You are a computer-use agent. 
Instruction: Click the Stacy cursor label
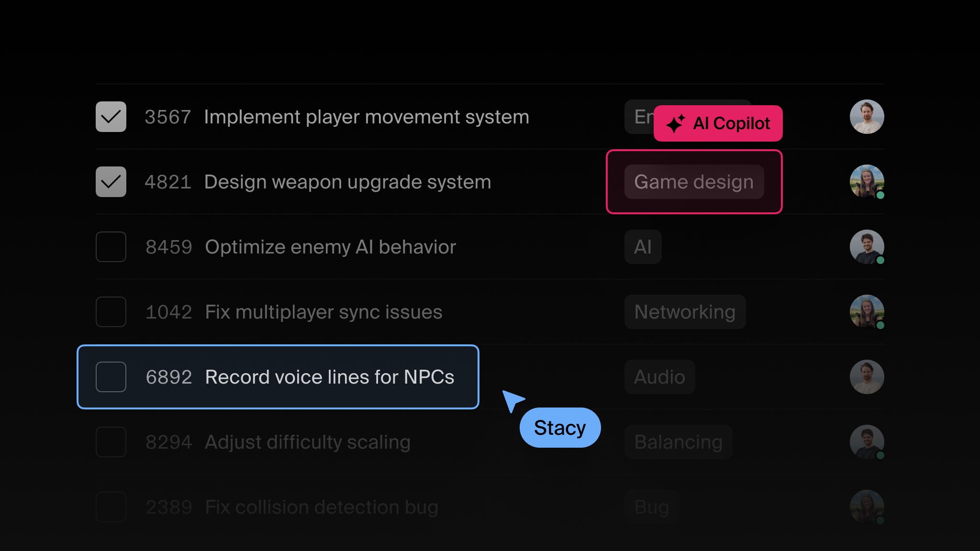(560, 427)
